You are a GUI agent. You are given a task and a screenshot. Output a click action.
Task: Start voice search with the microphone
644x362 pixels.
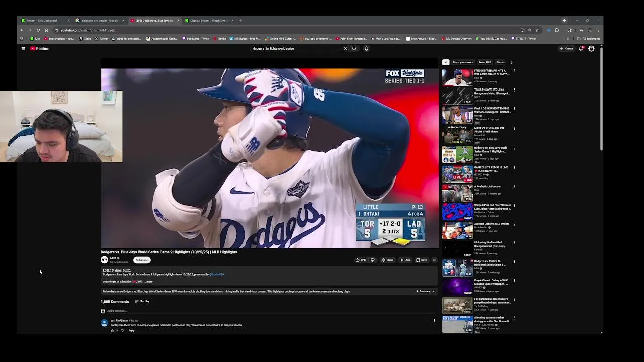pos(366,49)
